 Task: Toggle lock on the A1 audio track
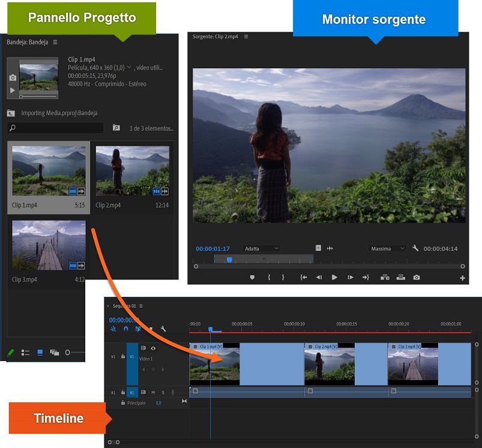pos(123,392)
